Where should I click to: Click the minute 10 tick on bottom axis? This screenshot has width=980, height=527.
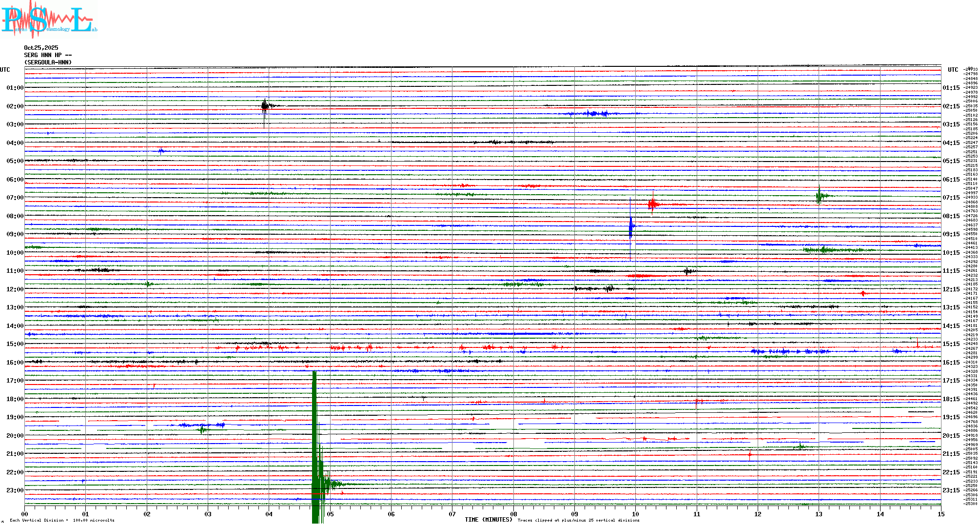click(x=635, y=514)
